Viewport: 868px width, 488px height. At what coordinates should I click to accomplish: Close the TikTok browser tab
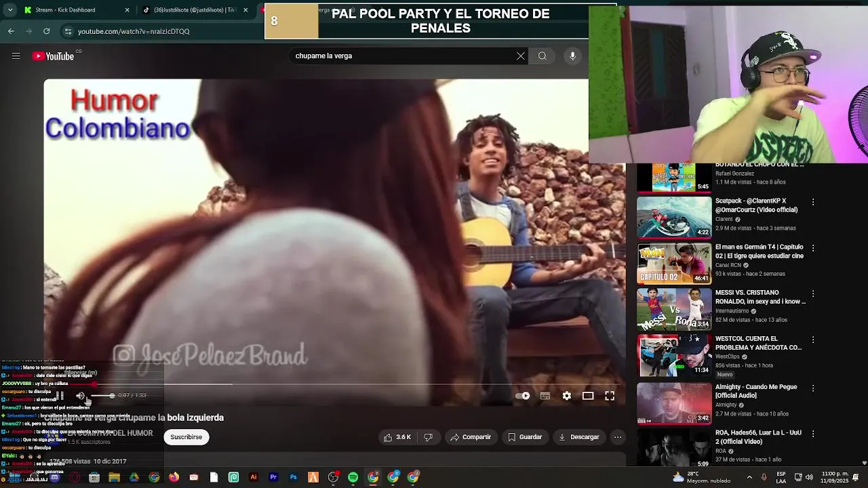coord(245,10)
